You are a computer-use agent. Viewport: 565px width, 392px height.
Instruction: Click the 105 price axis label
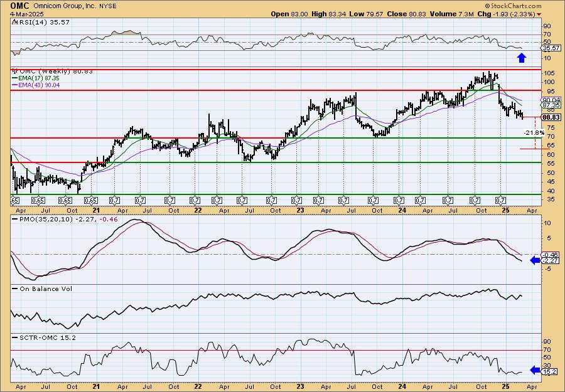click(549, 73)
